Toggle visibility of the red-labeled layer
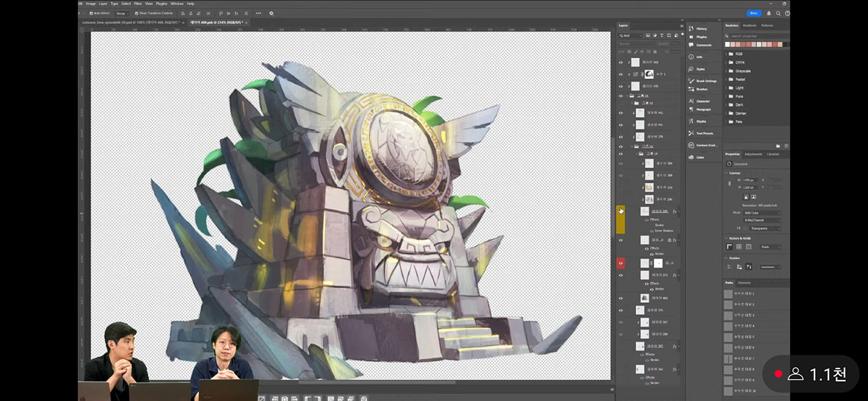The image size is (868, 401). click(621, 263)
